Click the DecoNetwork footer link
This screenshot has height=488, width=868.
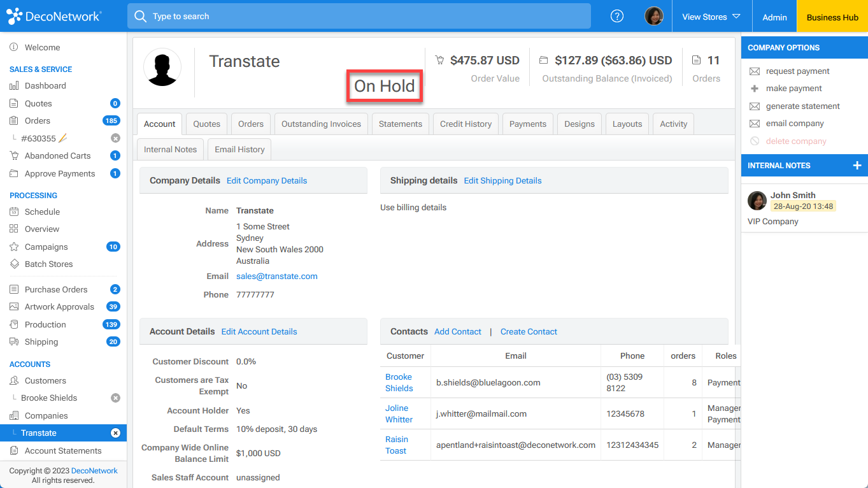point(94,471)
